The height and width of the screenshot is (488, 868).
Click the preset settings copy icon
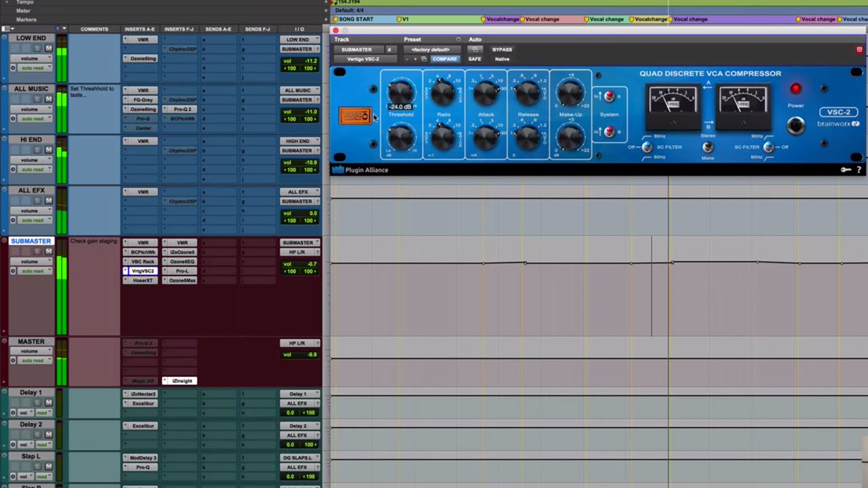[424, 59]
